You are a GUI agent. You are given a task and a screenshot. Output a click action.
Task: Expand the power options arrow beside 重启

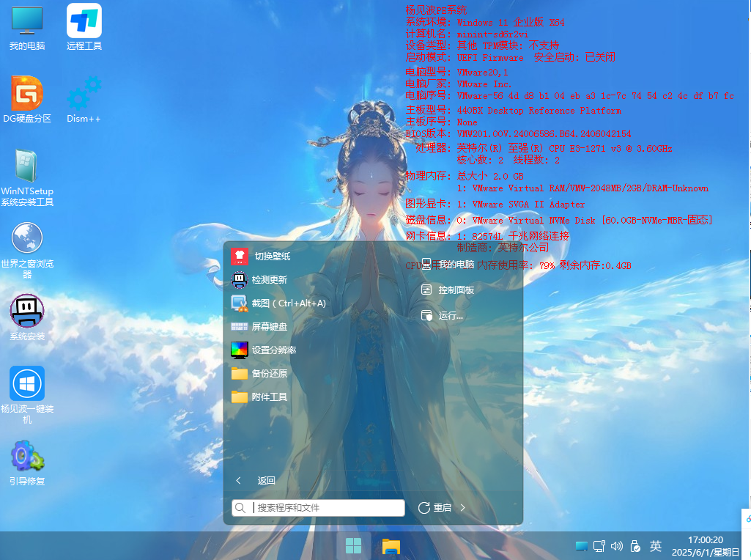pos(463,508)
